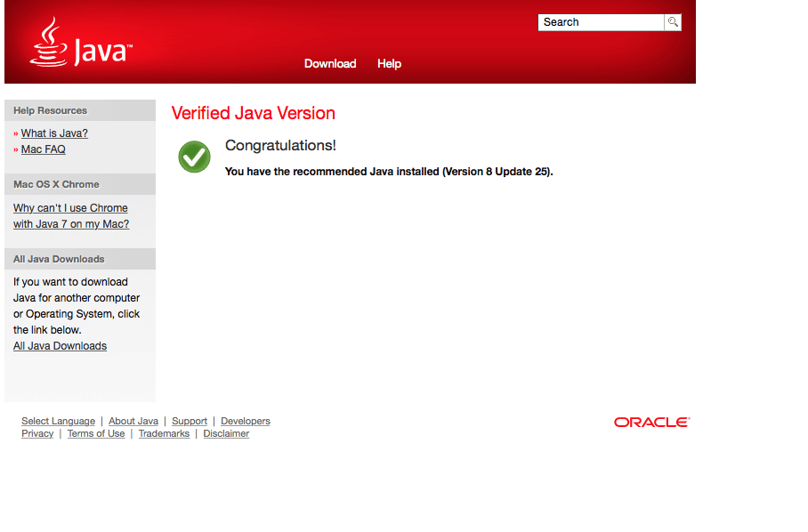Screen dimensions: 808x532
Task: Click the Congratulations! text
Action: tap(281, 146)
